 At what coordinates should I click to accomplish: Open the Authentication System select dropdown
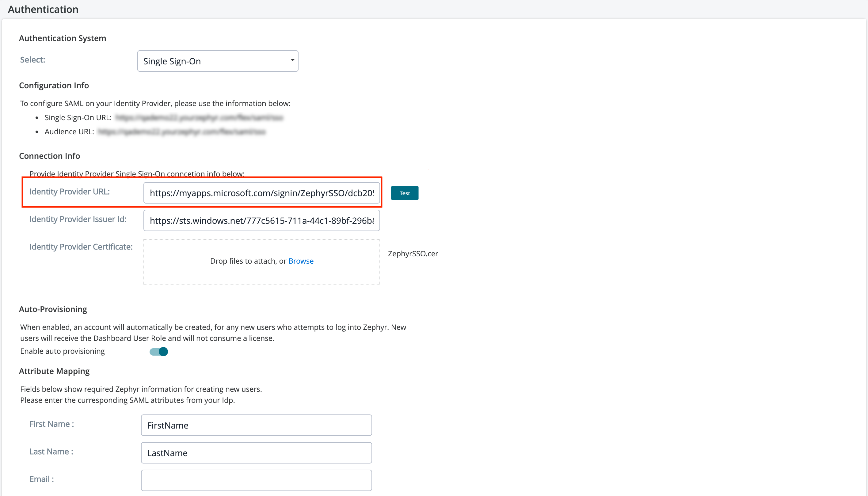tap(217, 61)
